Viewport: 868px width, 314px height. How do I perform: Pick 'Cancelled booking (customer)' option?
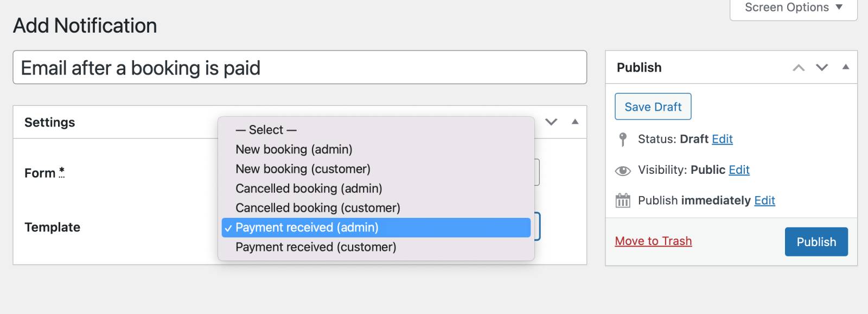[x=317, y=208]
